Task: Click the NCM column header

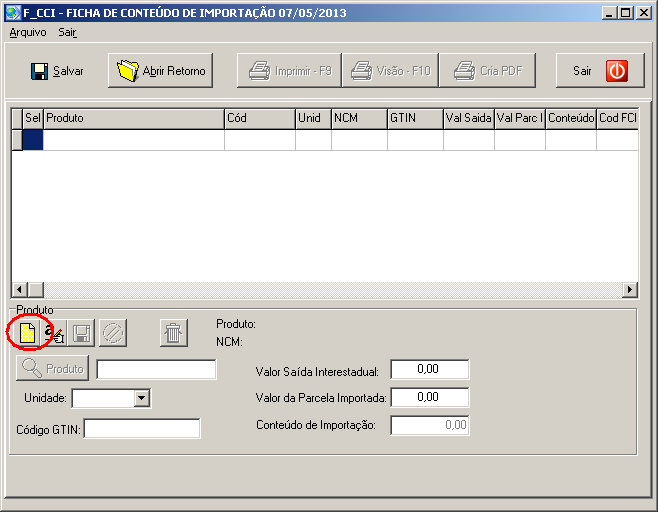Action: pos(359,118)
